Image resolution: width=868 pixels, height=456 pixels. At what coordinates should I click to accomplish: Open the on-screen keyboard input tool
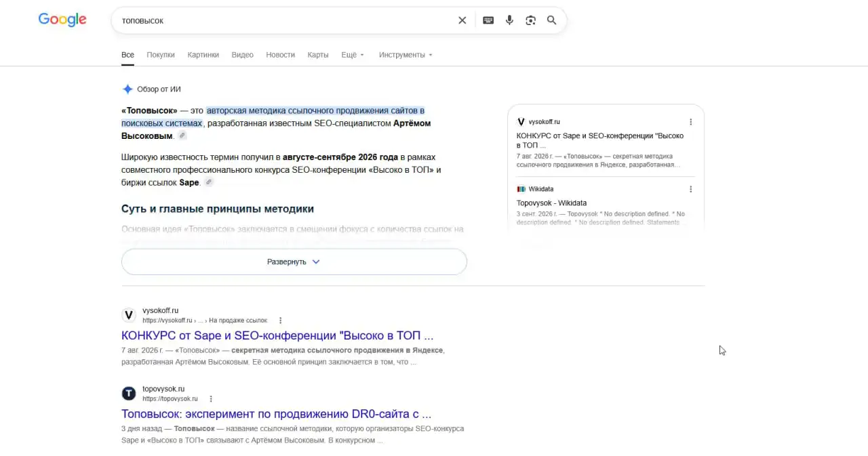point(488,20)
